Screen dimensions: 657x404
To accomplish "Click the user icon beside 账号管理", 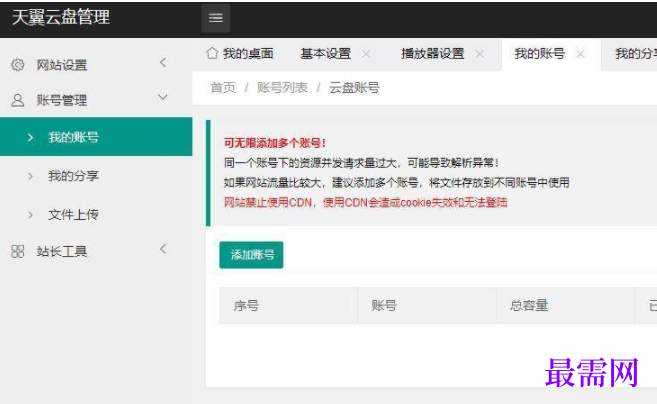I will click(x=18, y=100).
